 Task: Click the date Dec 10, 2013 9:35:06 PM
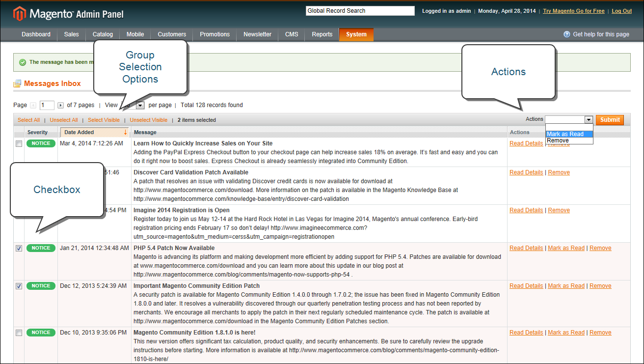[93, 333]
